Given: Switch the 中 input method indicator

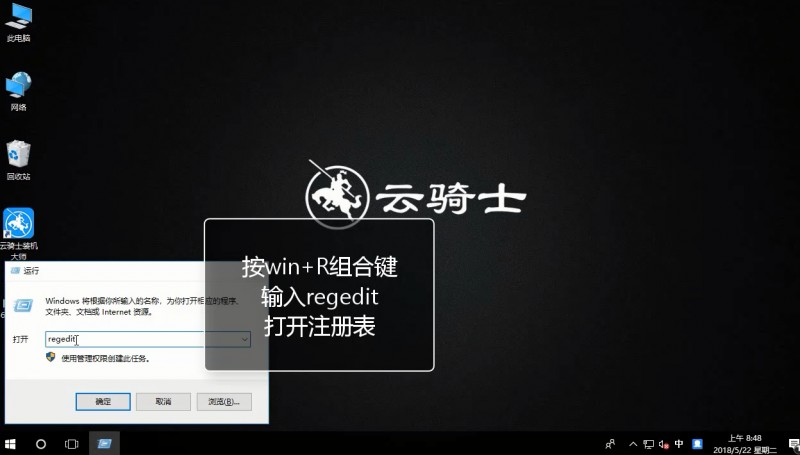Looking at the screenshot, I should [679, 444].
